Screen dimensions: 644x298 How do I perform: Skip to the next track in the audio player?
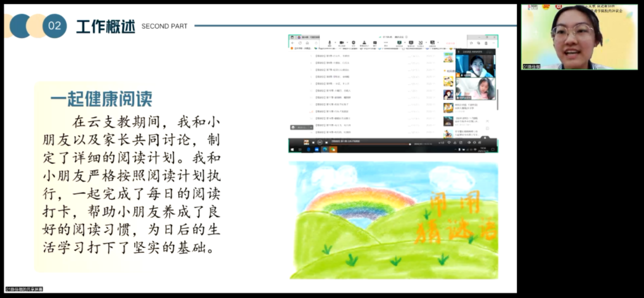pyautogui.click(x=327, y=142)
